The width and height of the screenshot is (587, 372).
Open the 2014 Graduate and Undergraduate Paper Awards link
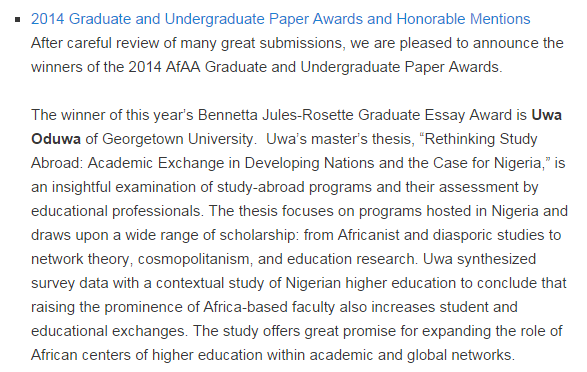(280, 19)
